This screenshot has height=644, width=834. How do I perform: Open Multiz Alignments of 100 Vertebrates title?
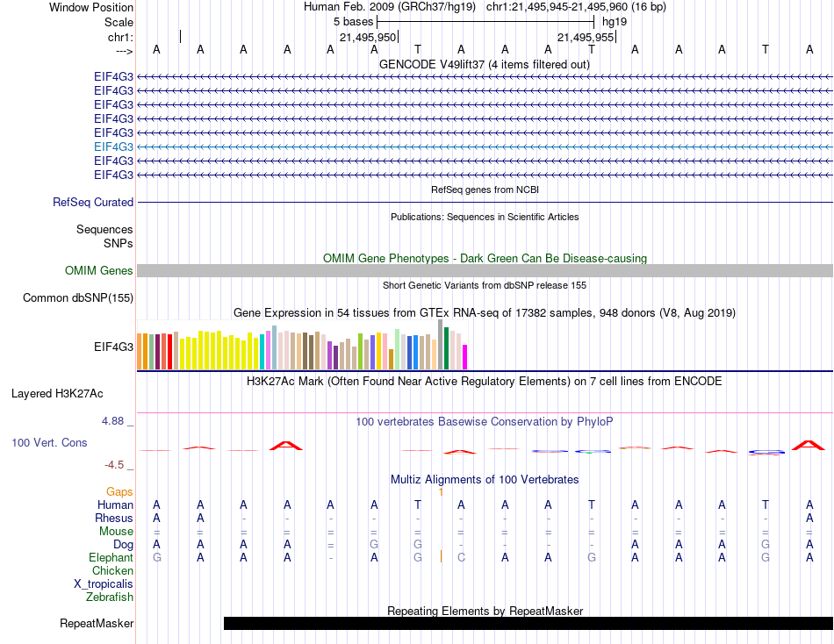485,480
